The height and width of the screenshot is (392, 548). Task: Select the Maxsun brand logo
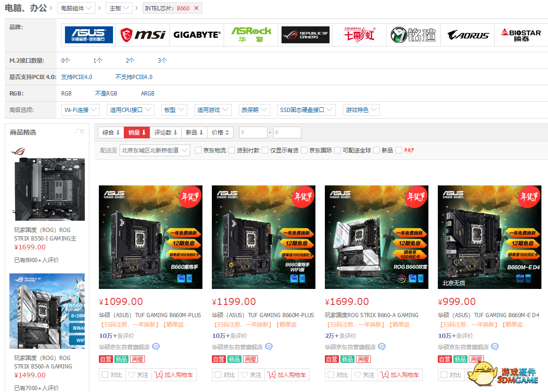(413, 35)
